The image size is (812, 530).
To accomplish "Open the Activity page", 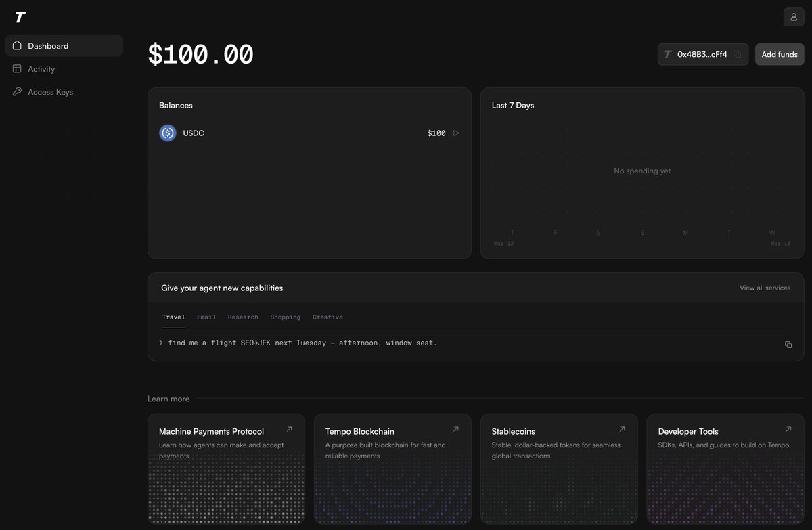I will pyautogui.click(x=64, y=68).
